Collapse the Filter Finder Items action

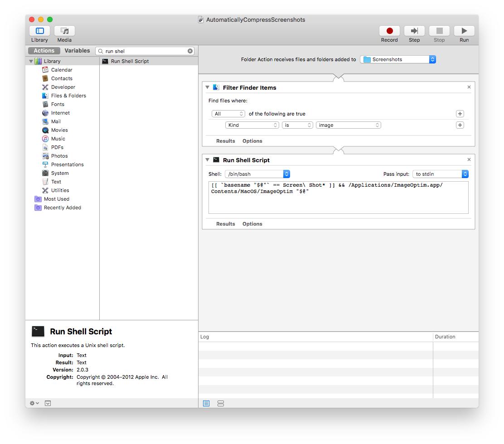coord(207,87)
